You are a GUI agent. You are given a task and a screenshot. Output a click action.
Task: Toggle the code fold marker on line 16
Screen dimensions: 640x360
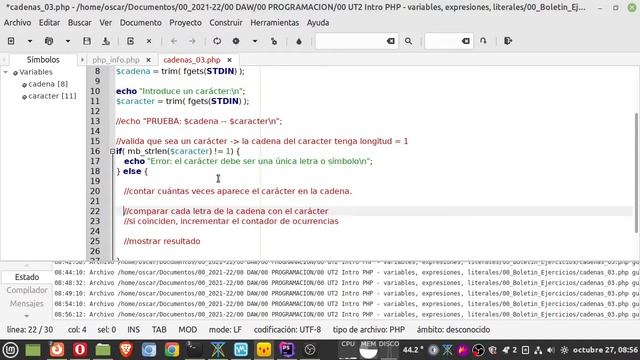[112, 151]
